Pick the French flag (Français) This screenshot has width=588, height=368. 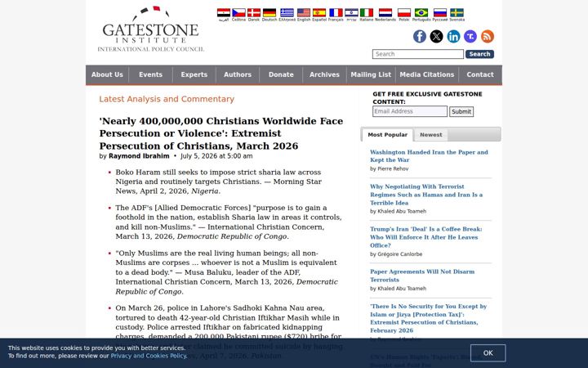(336, 13)
